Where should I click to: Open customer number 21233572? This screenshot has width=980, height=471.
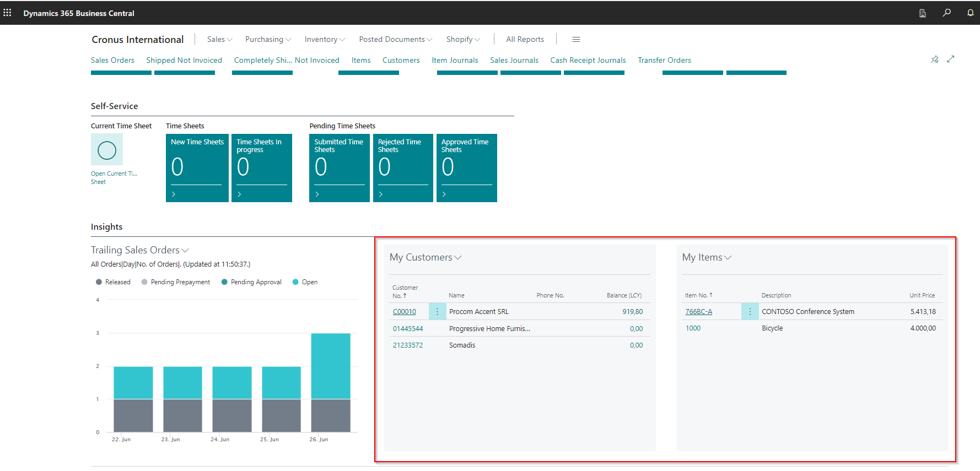pos(408,345)
